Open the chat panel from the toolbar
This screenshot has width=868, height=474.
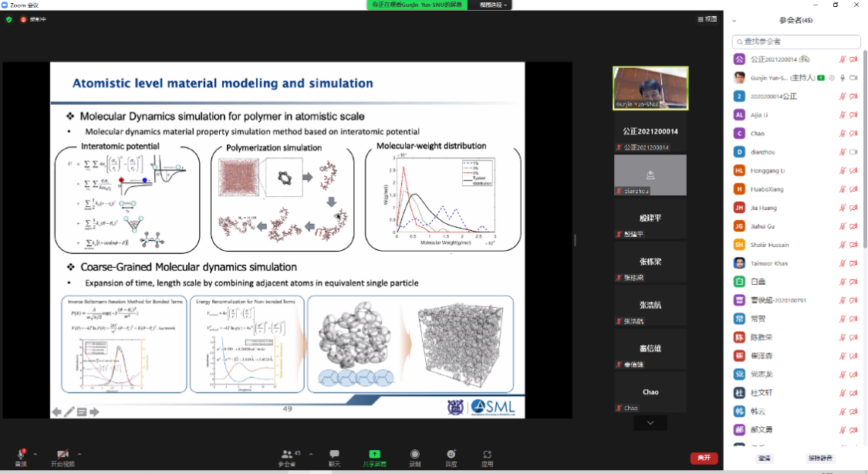coord(334,455)
